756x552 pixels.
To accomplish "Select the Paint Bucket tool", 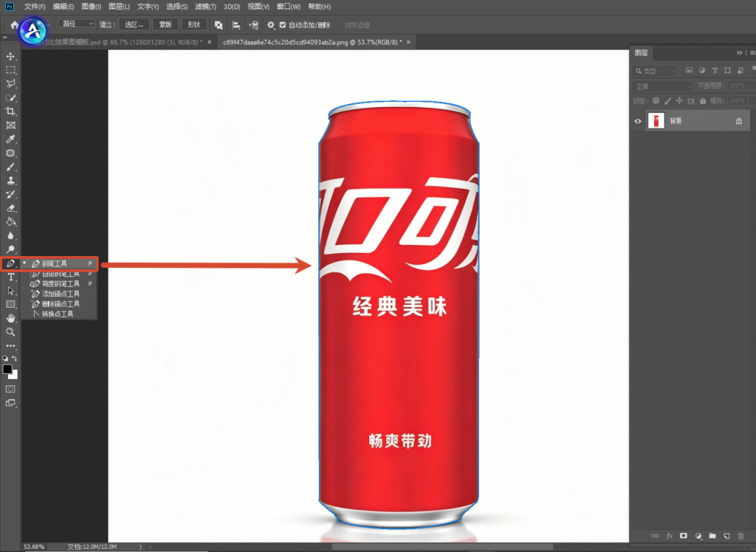I will point(10,222).
